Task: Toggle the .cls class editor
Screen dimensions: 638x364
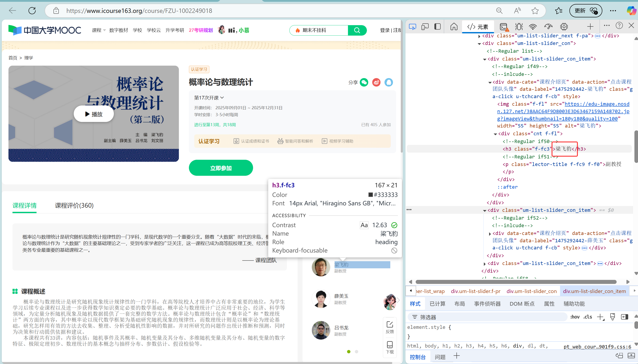Action: (588, 317)
